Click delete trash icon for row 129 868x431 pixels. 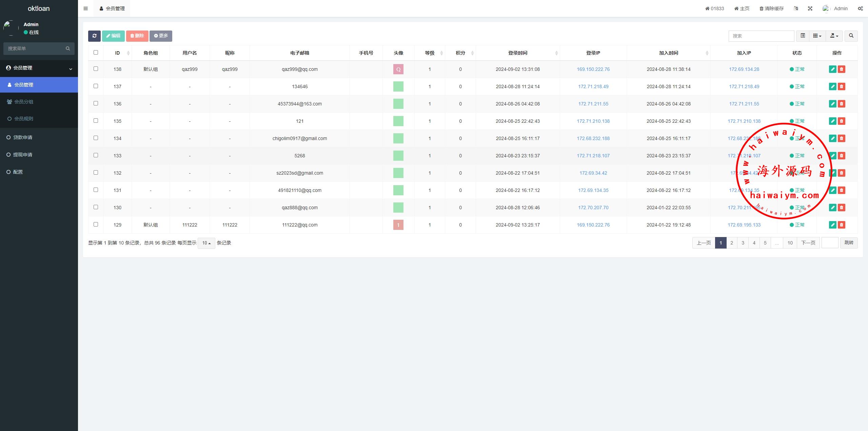click(842, 225)
